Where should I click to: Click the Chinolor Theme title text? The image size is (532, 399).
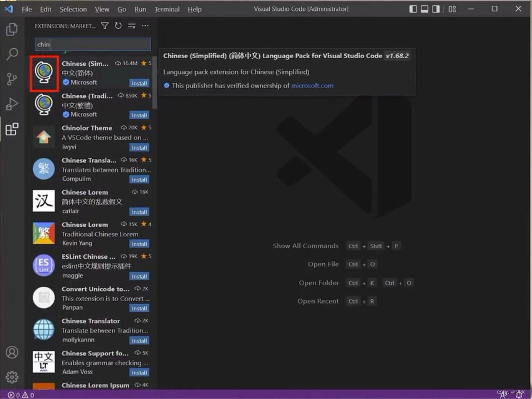pyautogui.click(x=87, y=128)
